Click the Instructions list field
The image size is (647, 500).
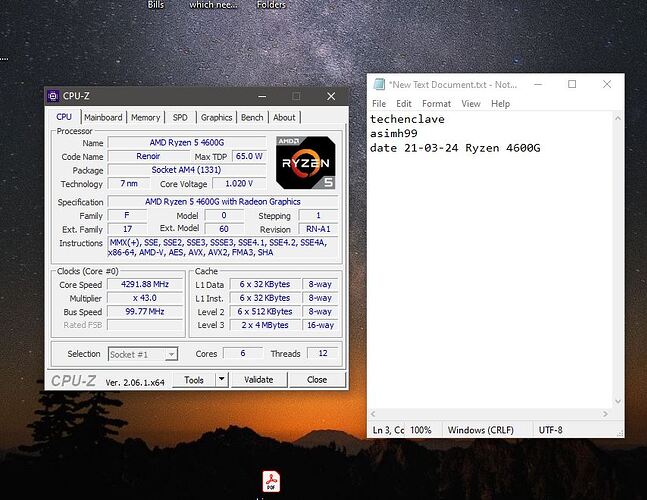click(223, 248)
